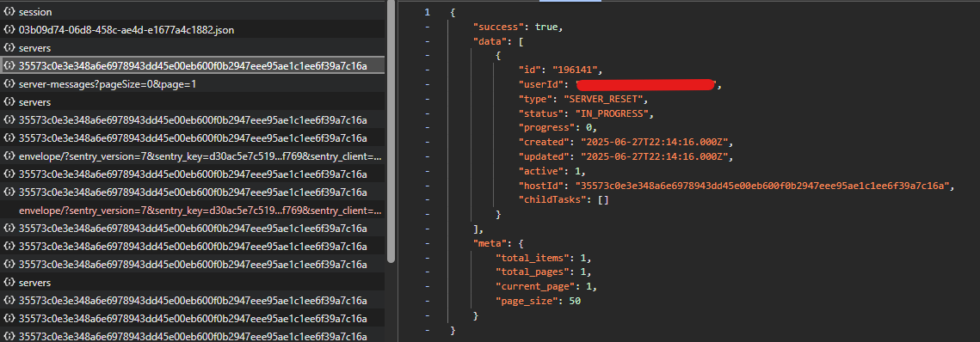This screenshot has height=342, width=980.
Task: Click the redacted userId value
Action: pos(645,84)
